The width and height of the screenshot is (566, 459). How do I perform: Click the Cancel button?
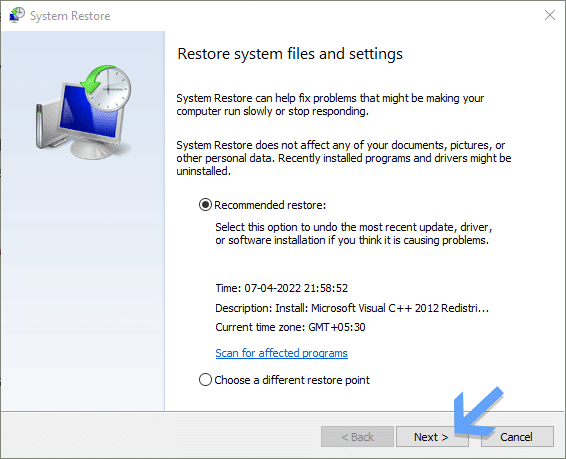coord(517,437)
